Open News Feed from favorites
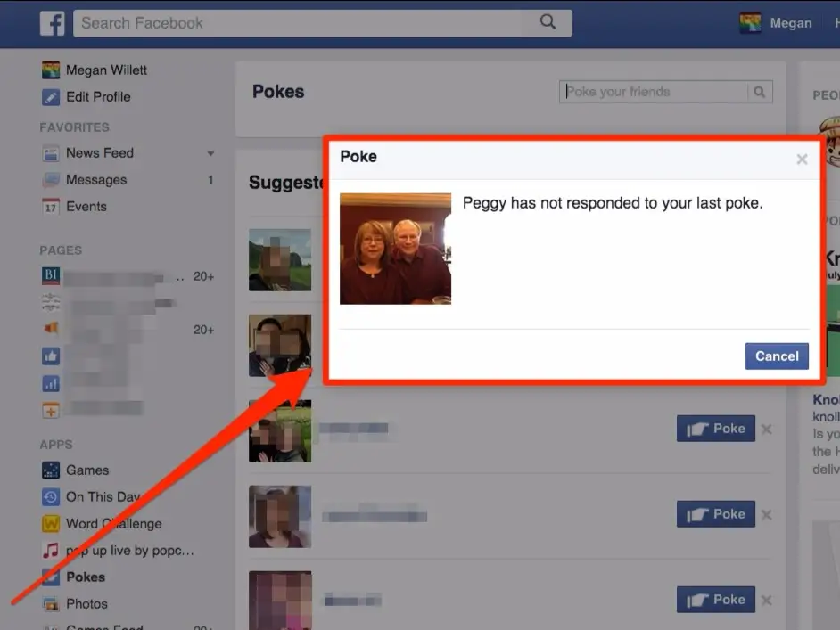The width and height of the screenshot is (840, 630). [x=100, y=153]
